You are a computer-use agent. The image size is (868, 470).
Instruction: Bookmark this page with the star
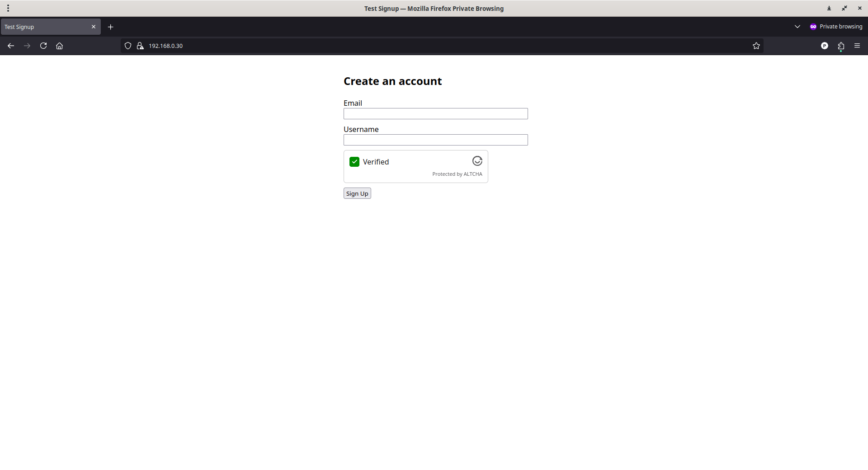click(756, 46)
